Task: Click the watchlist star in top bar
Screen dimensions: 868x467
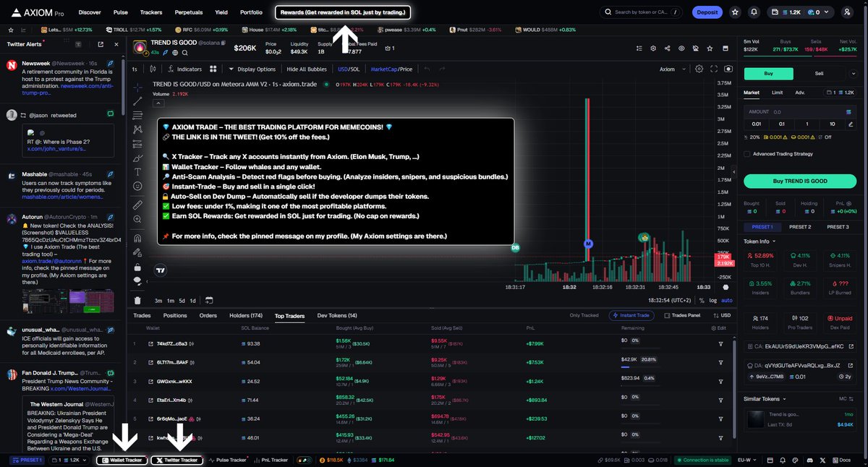Action: (735, 12)
